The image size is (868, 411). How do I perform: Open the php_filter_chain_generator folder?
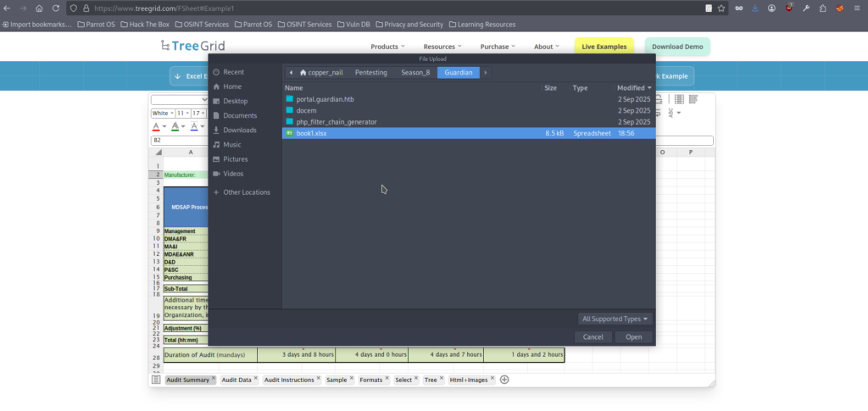pyautogui.click(x=337, y=122)
